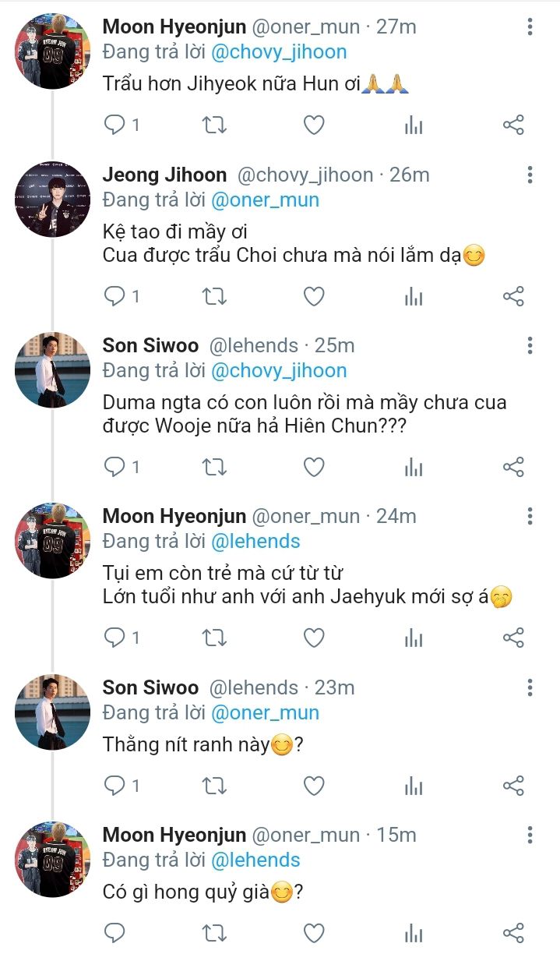
Task: Open Jeong Jihoon's profile picture
Action: pos(53,199)
